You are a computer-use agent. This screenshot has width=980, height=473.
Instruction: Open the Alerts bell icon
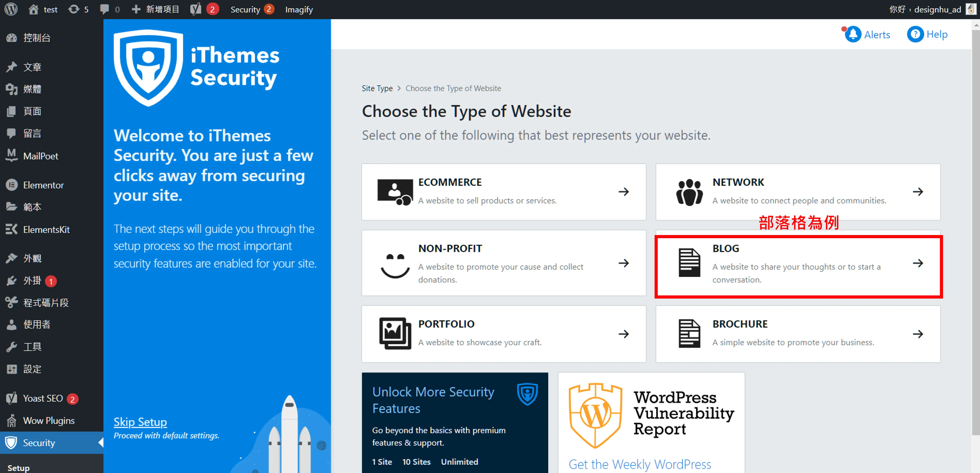coord(853,34)
